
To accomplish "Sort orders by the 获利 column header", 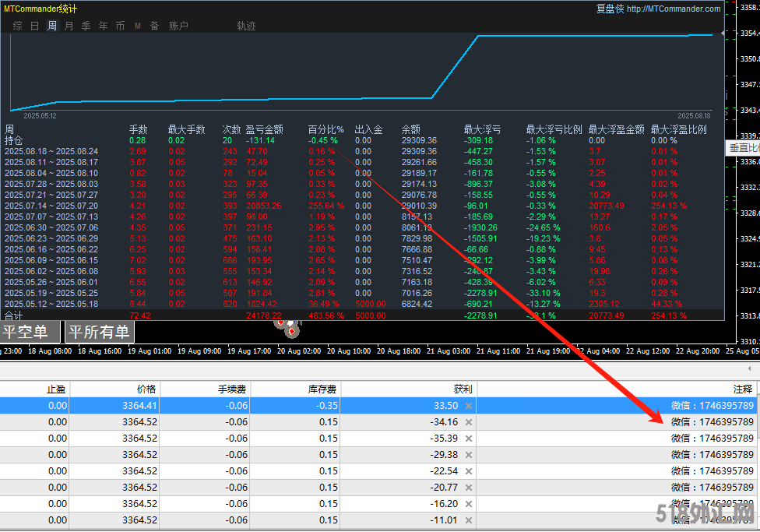I will (x=407, y=389).
